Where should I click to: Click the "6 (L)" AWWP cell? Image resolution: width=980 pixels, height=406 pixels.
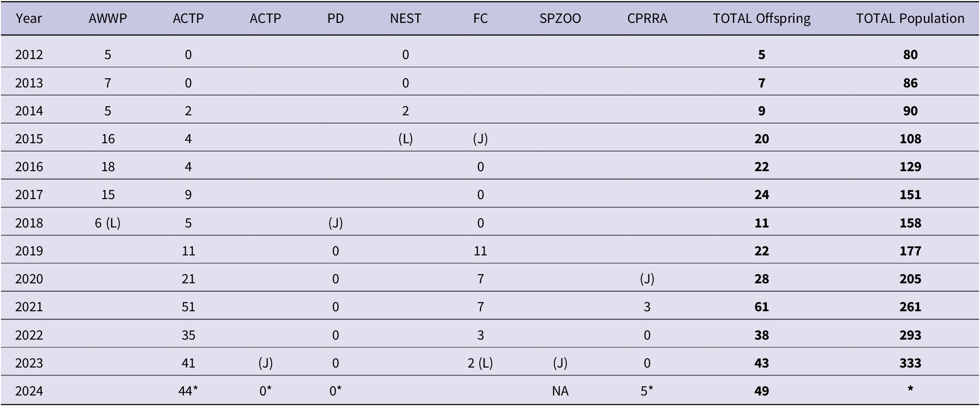(108, 223)
